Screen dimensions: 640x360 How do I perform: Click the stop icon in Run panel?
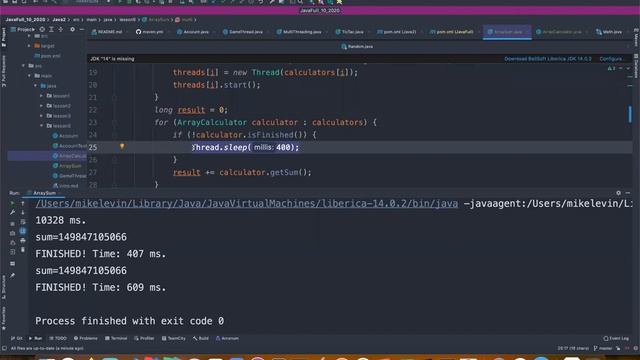point(12,224)
